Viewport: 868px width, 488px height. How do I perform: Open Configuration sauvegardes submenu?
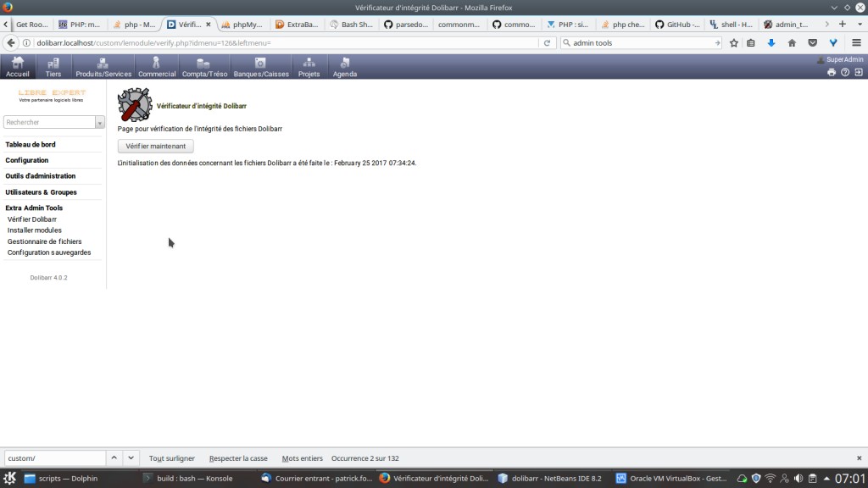coord(48,252)
